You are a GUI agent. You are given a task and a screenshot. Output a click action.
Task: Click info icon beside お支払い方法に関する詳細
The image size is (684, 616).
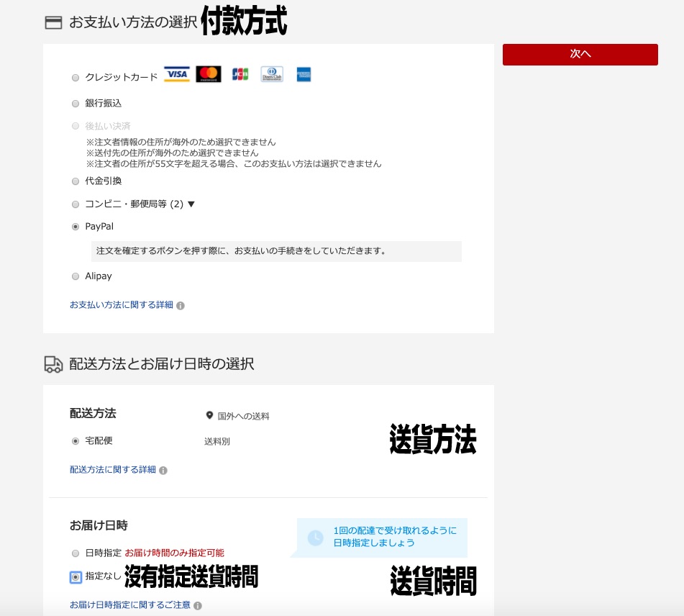point(180,306)
